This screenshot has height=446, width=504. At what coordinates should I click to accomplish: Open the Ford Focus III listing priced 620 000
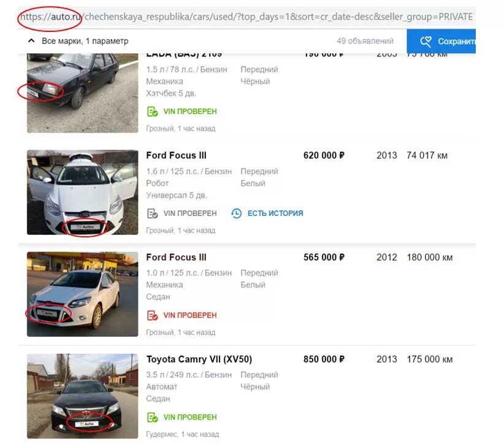pos(176,155)
